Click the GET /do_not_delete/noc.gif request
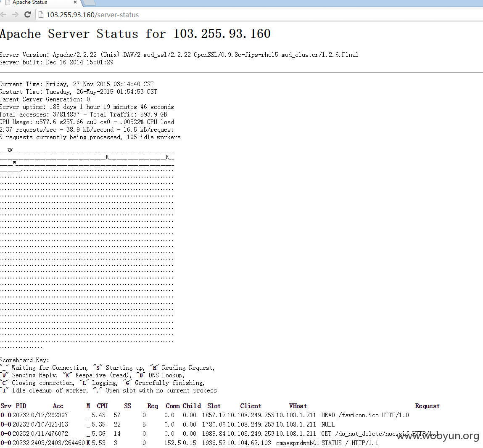This screenshot has height=448, width=483. coord(380,434)
